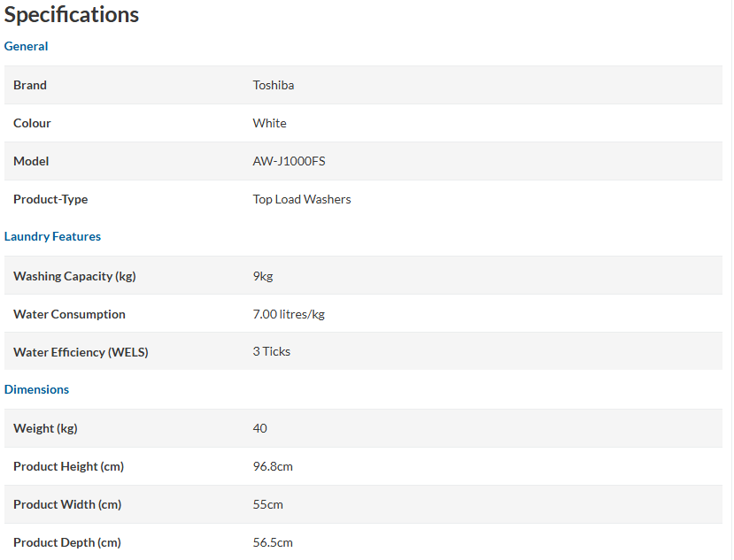The height and width of the screenshot is (560, 734).
Task: Click the 96.8cm product height value
Action: 273,466
